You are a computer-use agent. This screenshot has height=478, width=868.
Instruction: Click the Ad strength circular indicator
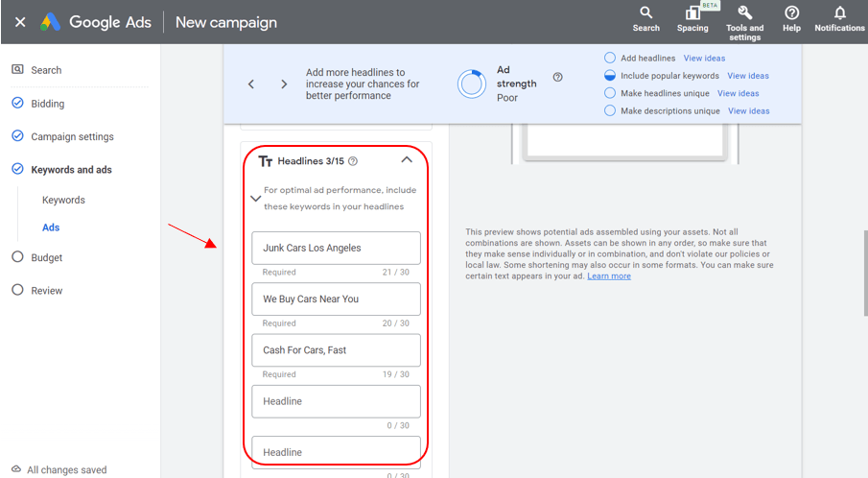click(472, 84)
